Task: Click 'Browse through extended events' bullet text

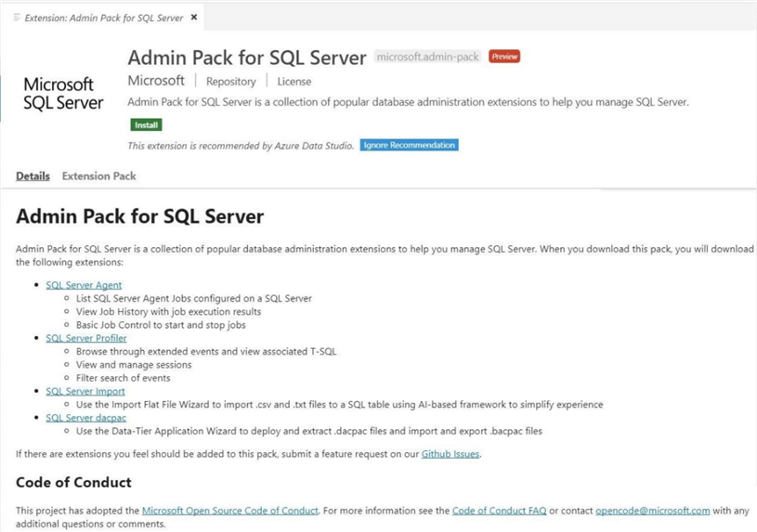Action: point(206,352)
